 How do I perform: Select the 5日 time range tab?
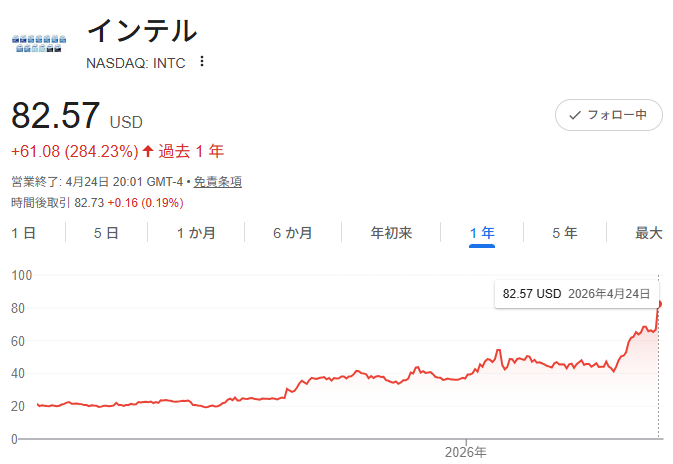[x=106, y=233]
